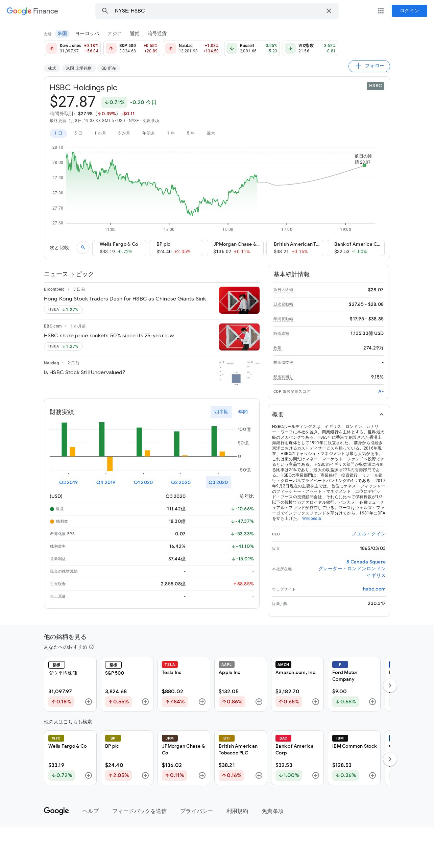
Task: Switch chart range to 6 か月
Action: pyautogui.click(x=124, y=133)
